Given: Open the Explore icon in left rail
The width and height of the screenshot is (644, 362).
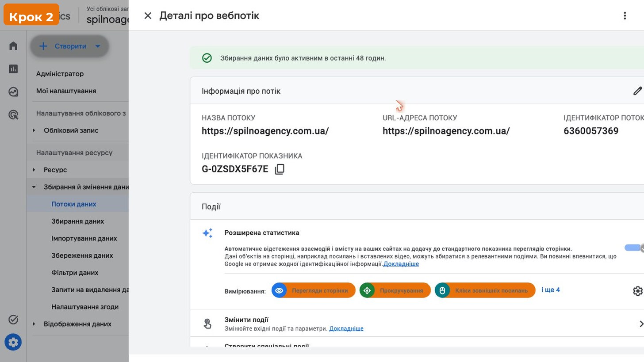Looking at the screenshot, I should 13,92.
